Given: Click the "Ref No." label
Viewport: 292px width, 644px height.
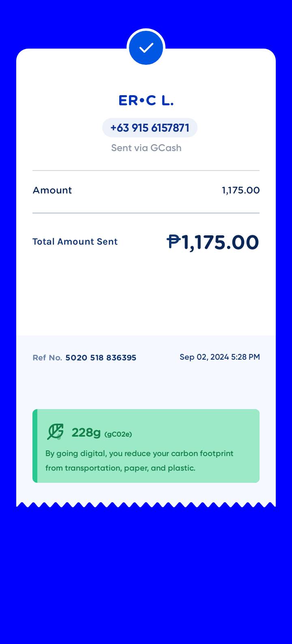Looking at the screenshot, I should (47, 358).
